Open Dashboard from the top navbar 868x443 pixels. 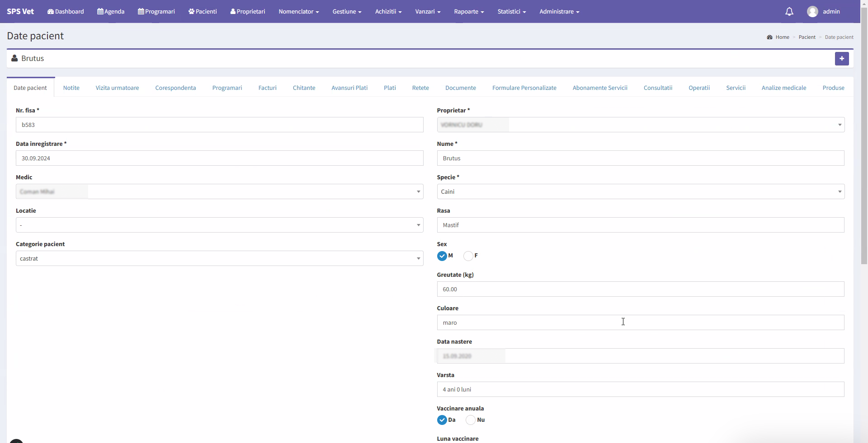tap(66, 12)
